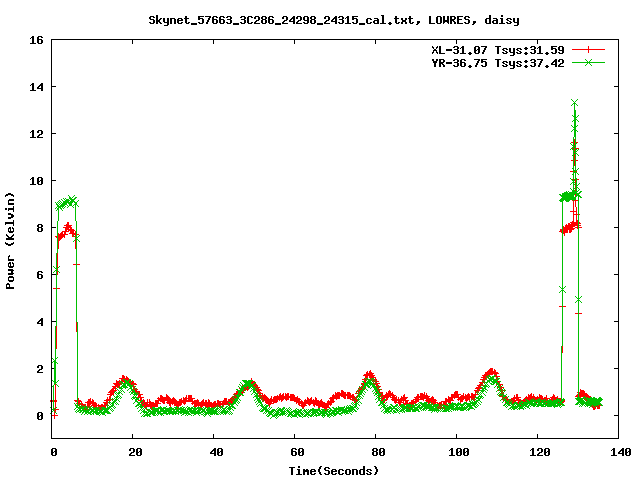Click y-axis tick label 8

click(40, 228)
